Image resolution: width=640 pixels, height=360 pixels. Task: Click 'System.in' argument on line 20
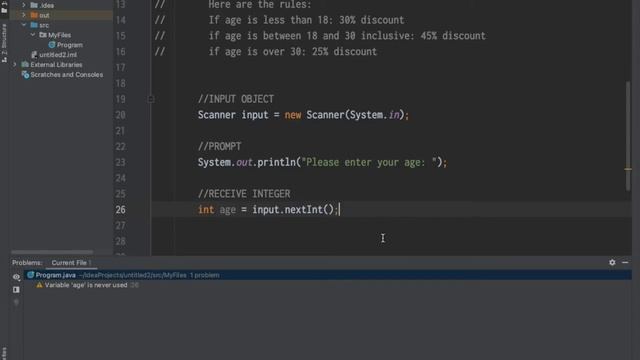tap(374, 115)
